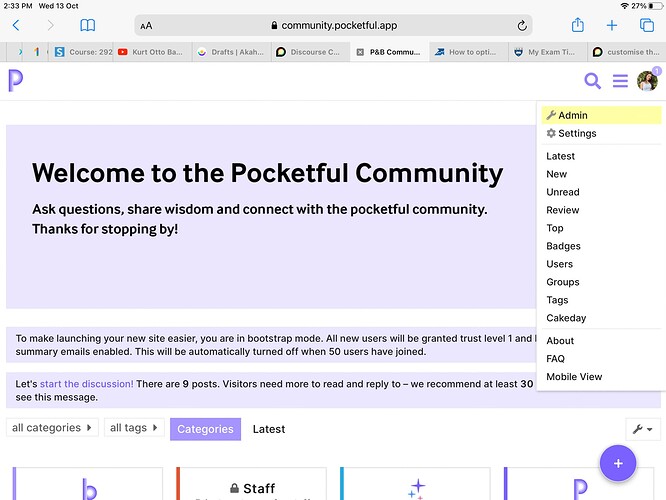Toggle the hamburger menu icon

coord(620,81)
